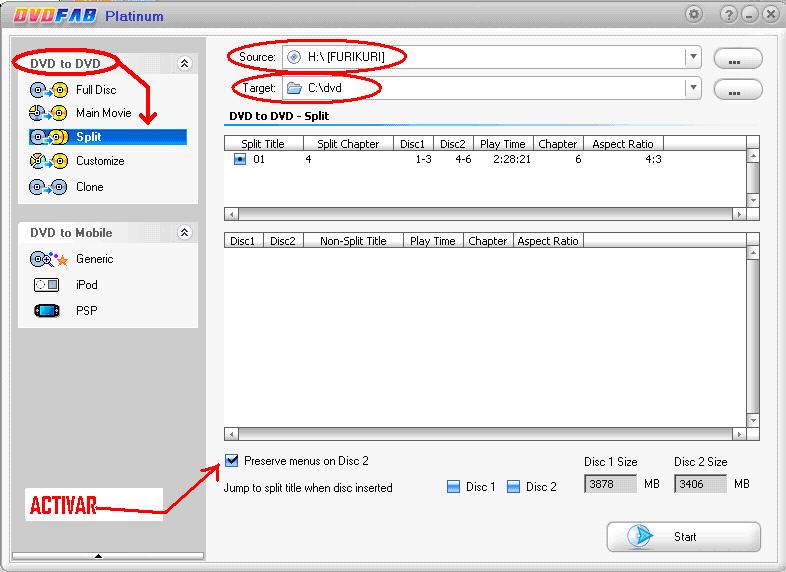Toggle Disc 1 jump-to-title checkbox

click(x=453, y=486)
